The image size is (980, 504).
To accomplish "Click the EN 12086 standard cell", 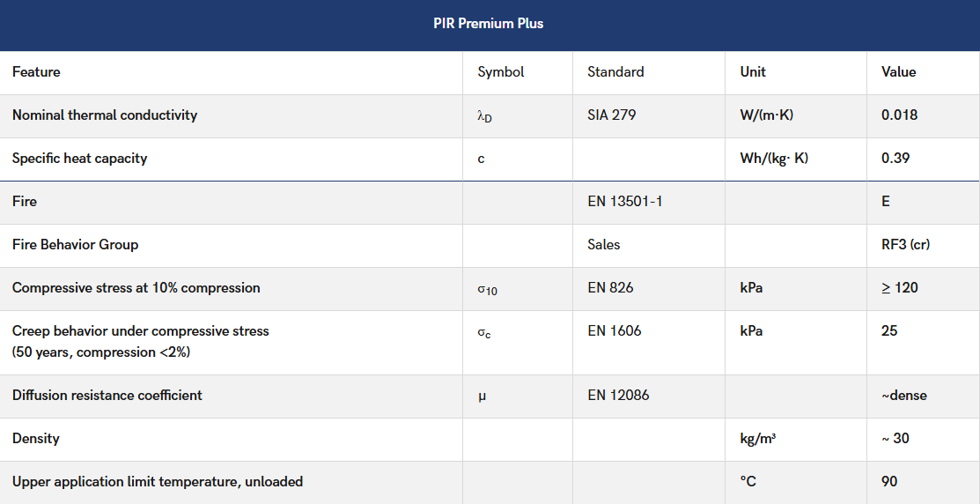I will (618, 396).
